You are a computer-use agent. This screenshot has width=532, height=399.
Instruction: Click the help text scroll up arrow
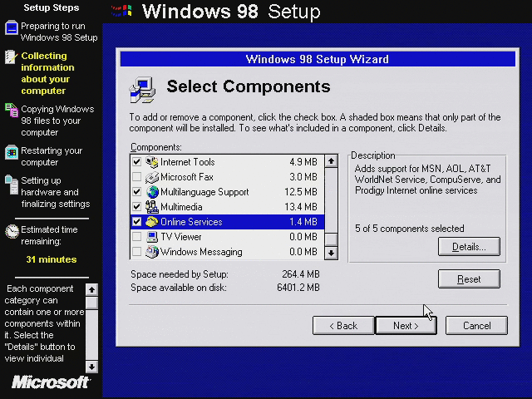[91, 290]
